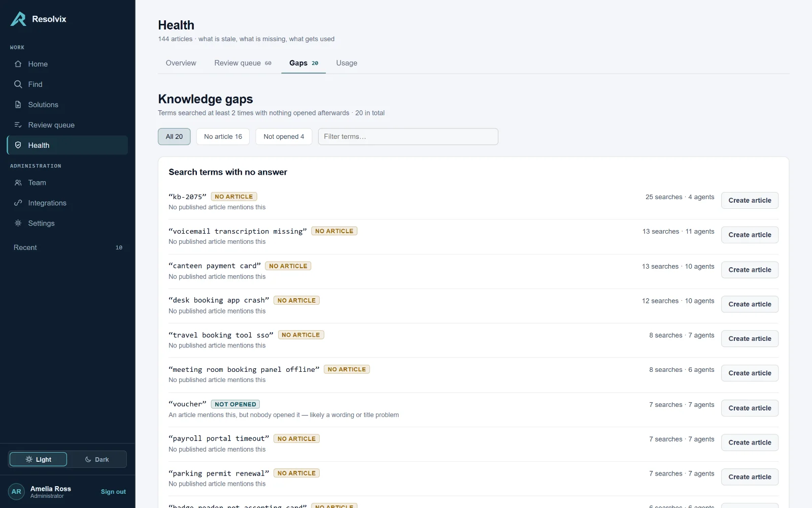The height and width of the screenshot is (508, 812).
Task: Click the Solutions document icon
Action: 18,105
